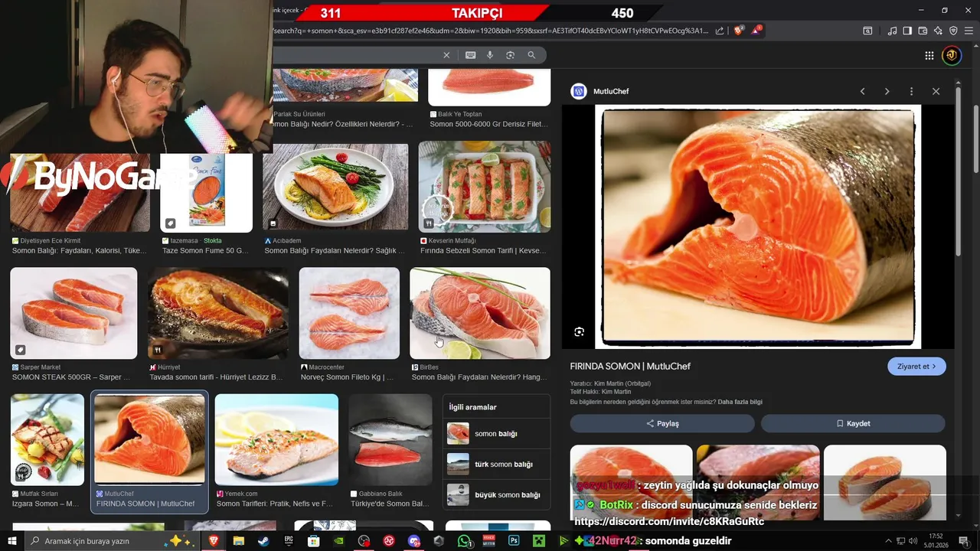980x551 pixels.
Task: Click the Brave VPN shield icon
Action: tap(953, 31)
